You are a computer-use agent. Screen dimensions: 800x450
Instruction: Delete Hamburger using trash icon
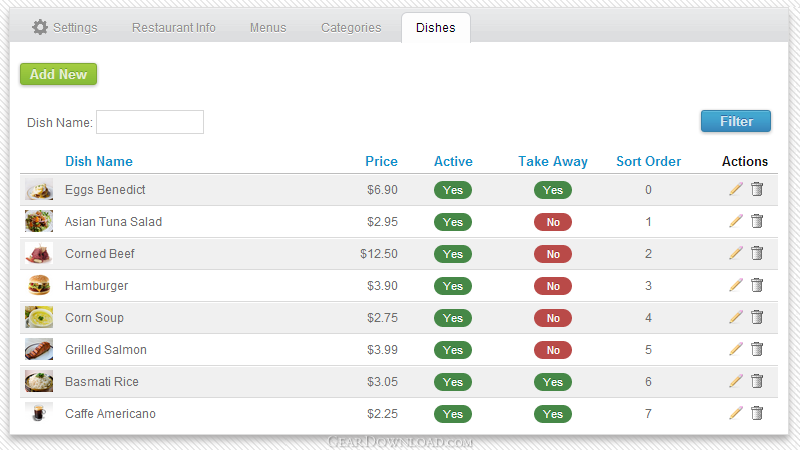click(x=757, y=285)
